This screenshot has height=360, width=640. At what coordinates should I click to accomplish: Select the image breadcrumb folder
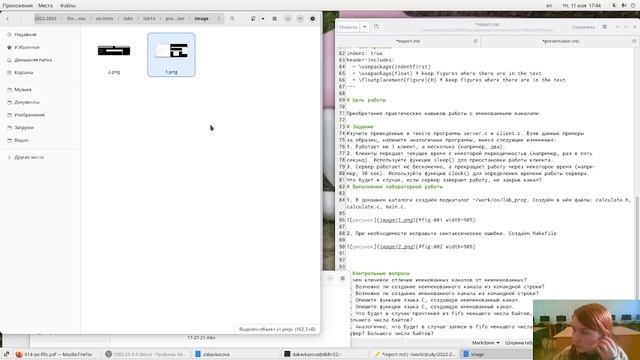pyautogui.click(x=201, y=19)
